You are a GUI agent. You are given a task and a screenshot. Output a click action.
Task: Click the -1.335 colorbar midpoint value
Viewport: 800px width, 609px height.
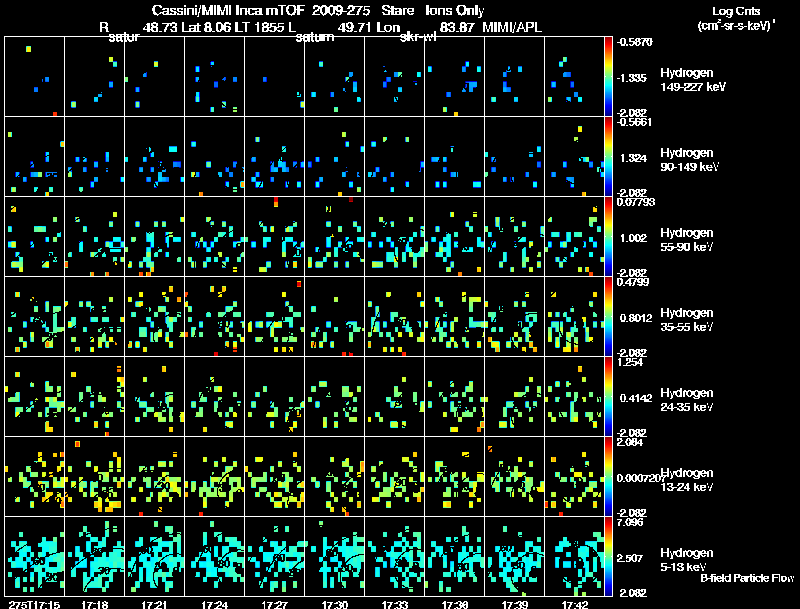point(632,78)
